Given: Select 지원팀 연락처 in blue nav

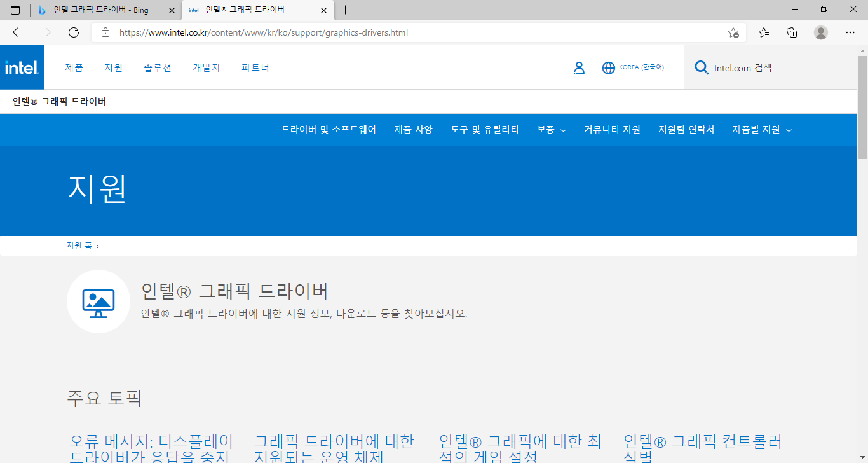Looking at the screenshot, I should tap(686, 129).
